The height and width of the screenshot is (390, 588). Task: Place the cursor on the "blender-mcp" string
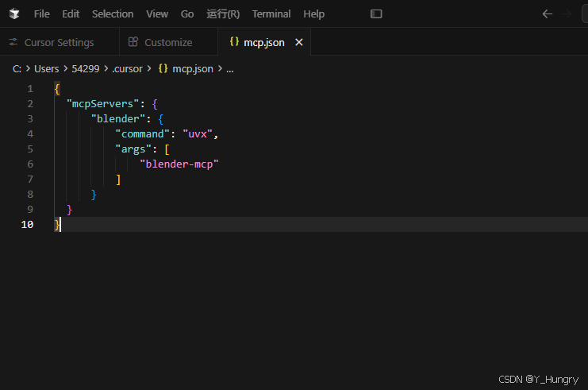pyautogui.click(x=179, y=164)
